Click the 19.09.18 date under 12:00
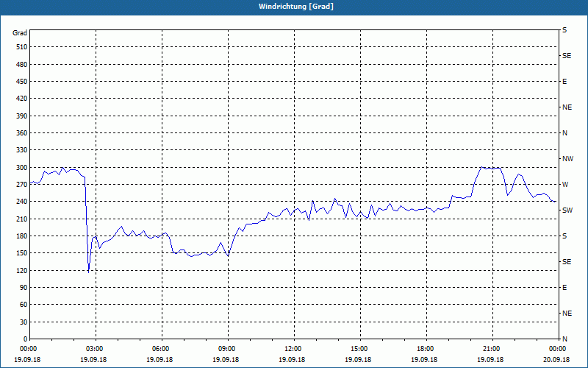Image resolution: width=588 pixels, height=368 pixels. 292,360
